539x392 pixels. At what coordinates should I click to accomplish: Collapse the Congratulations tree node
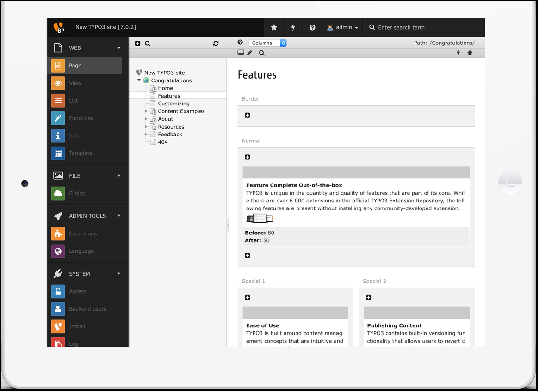click(x=139, y=80)
